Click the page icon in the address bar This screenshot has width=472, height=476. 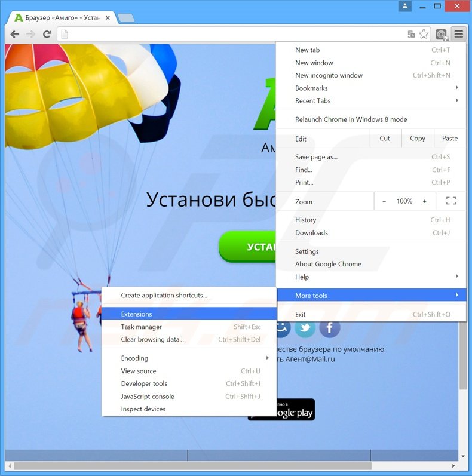point(65,34)
